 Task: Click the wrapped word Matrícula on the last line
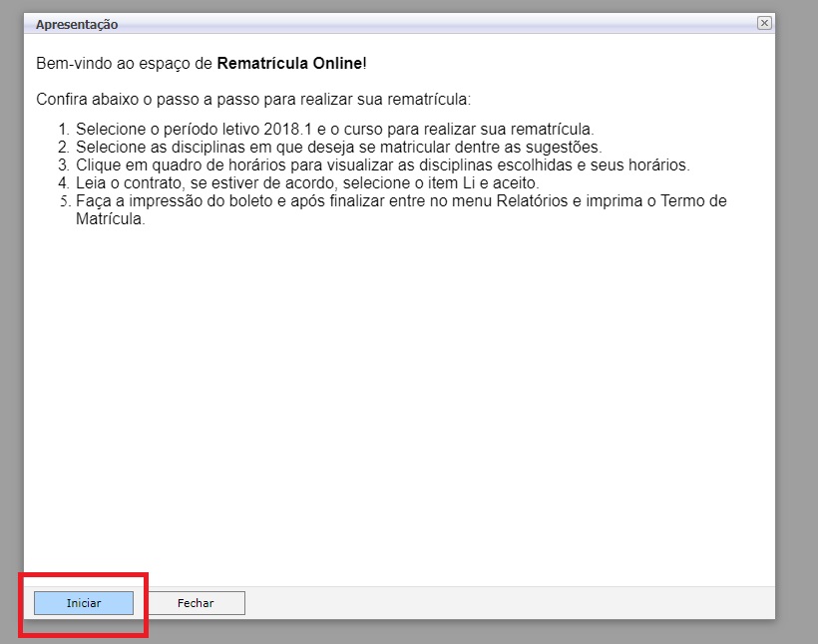(x=111, y=219)
